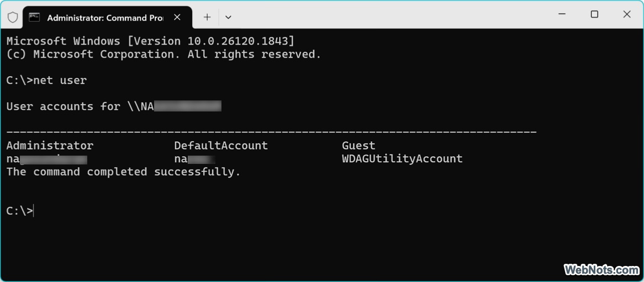
Task: Click the typed "net user" command text
Action: point(60,81)
